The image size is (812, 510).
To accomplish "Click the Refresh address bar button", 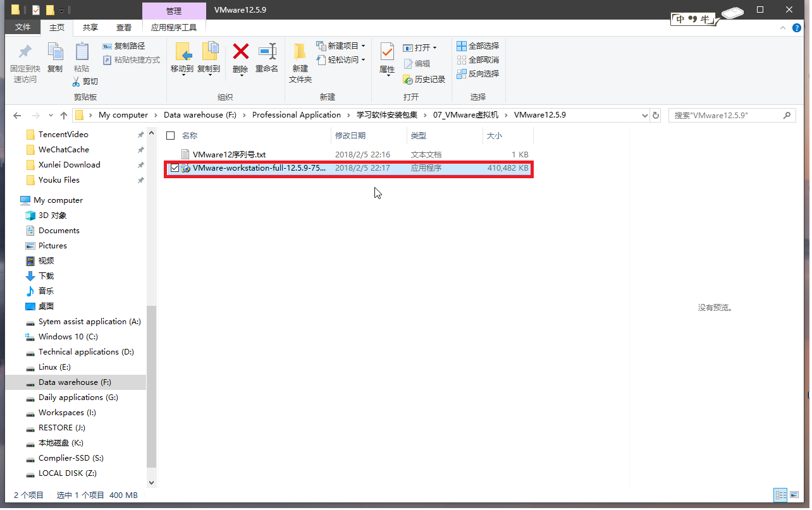I will [656, 116].
